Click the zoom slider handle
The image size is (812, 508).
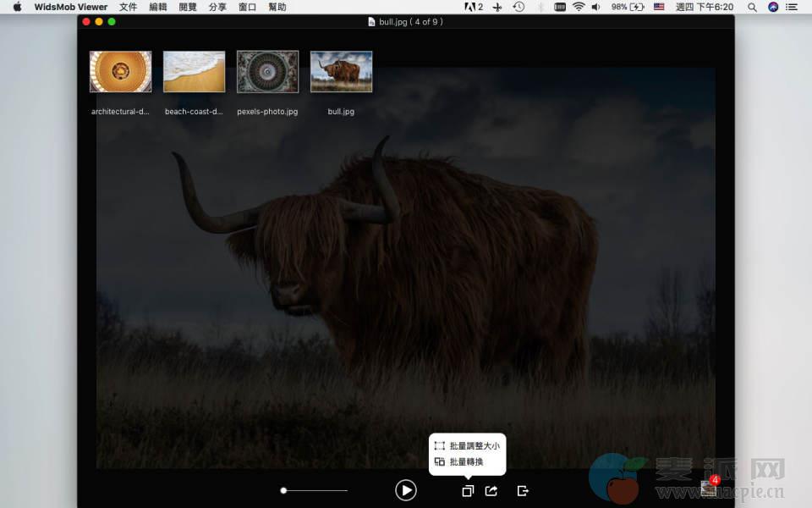click(284, 490)
